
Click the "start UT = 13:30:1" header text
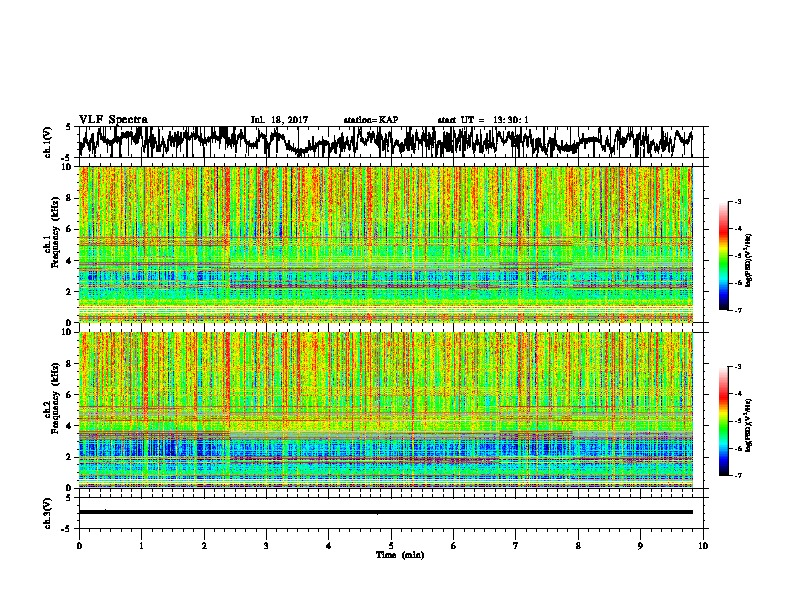pos(483,120)
